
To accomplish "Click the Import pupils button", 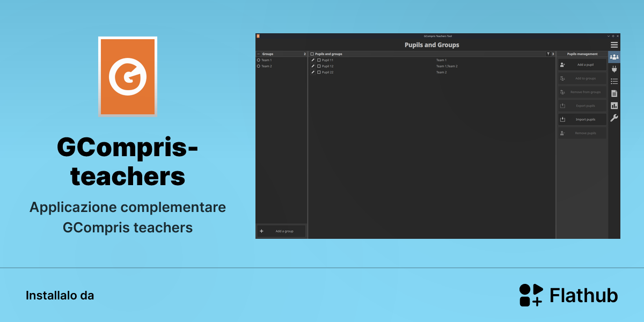I will click(582, 119).
